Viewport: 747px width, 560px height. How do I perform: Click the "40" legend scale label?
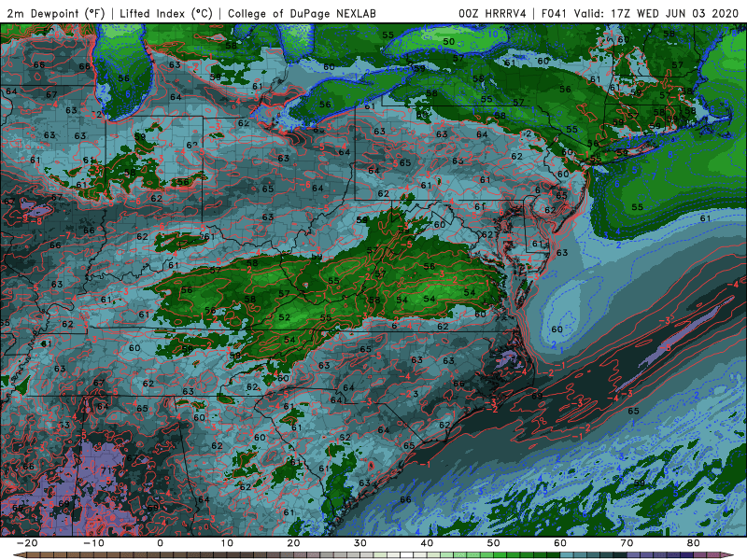point(427,543)
